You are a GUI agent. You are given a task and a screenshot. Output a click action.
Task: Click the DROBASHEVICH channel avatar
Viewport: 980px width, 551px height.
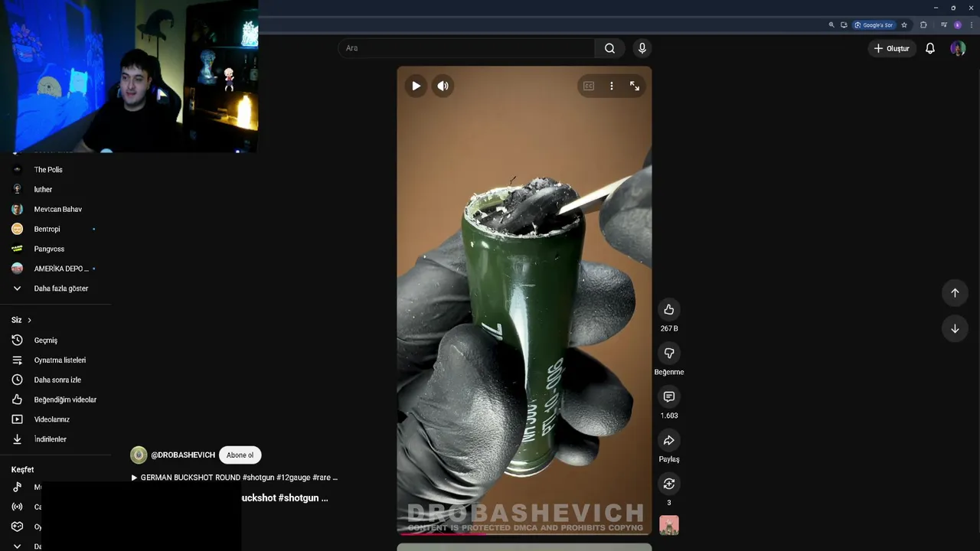[139, 455]
